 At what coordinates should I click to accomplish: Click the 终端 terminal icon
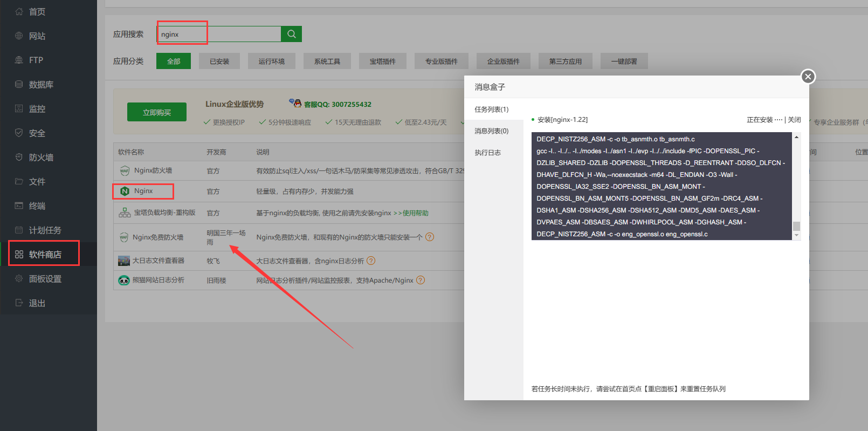19,206
